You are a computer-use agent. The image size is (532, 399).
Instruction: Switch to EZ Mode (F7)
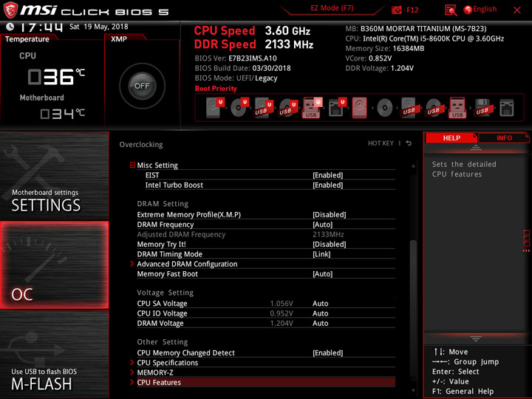[x=332, y=8]
